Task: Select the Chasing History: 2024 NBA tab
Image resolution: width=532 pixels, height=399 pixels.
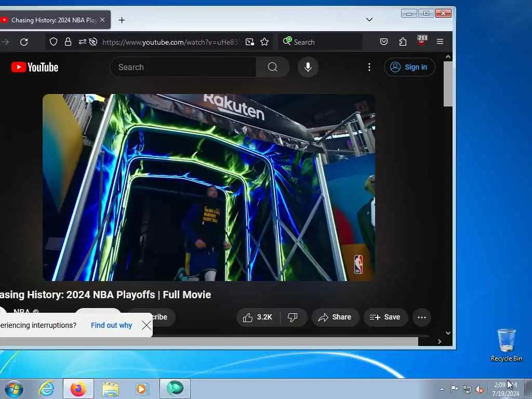Action: (x=54, y=20)
